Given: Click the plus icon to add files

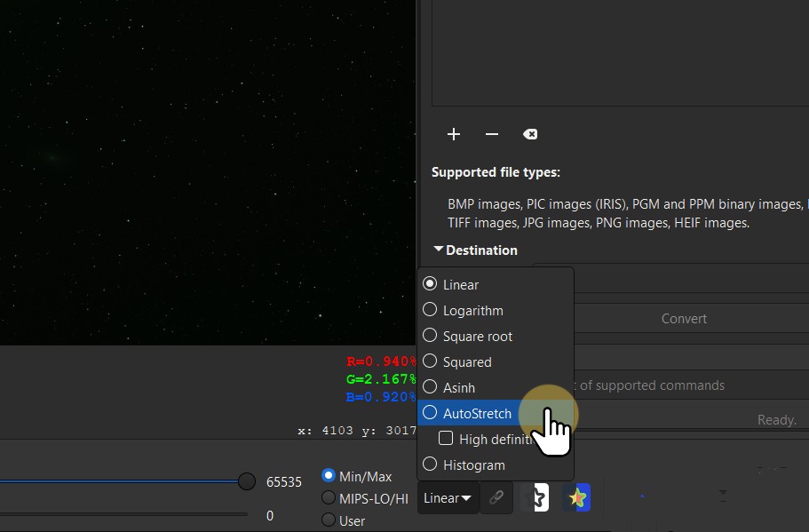Looking at the screenshot, I should pos(454,134).
